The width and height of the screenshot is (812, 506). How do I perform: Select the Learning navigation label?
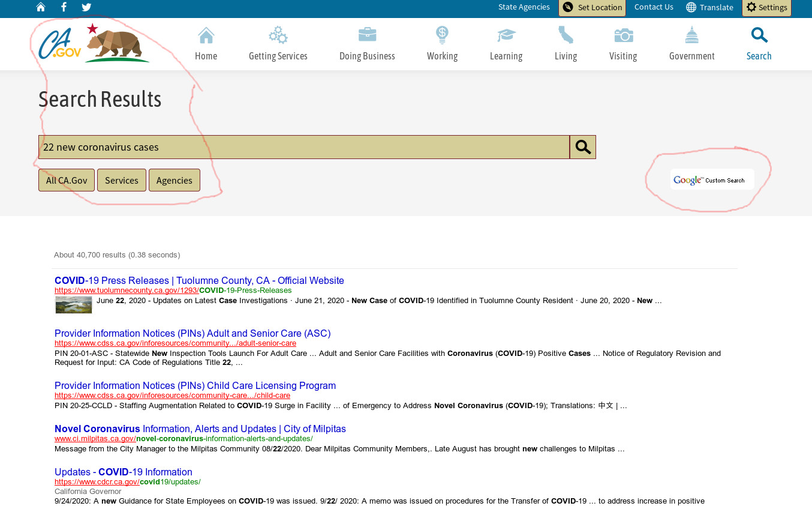point(506,56)
